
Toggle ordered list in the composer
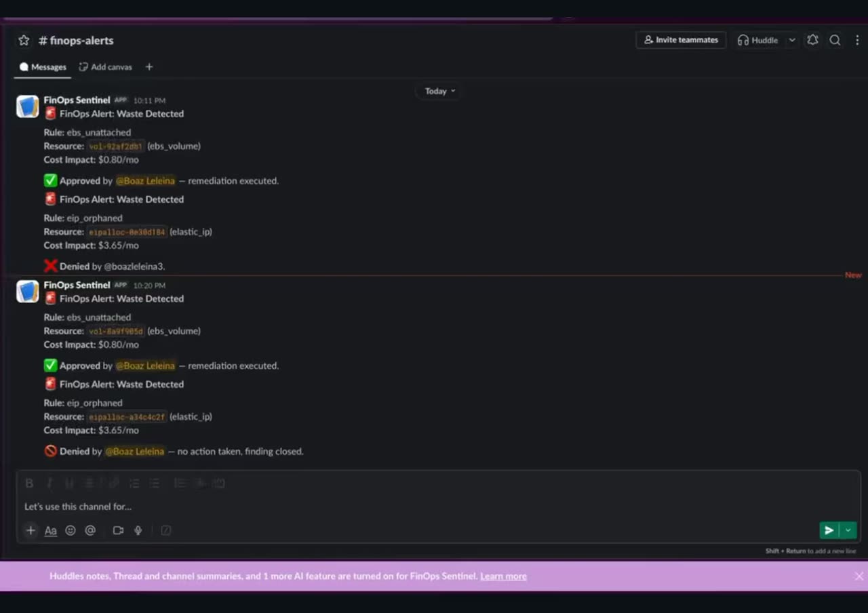point(134,483)
